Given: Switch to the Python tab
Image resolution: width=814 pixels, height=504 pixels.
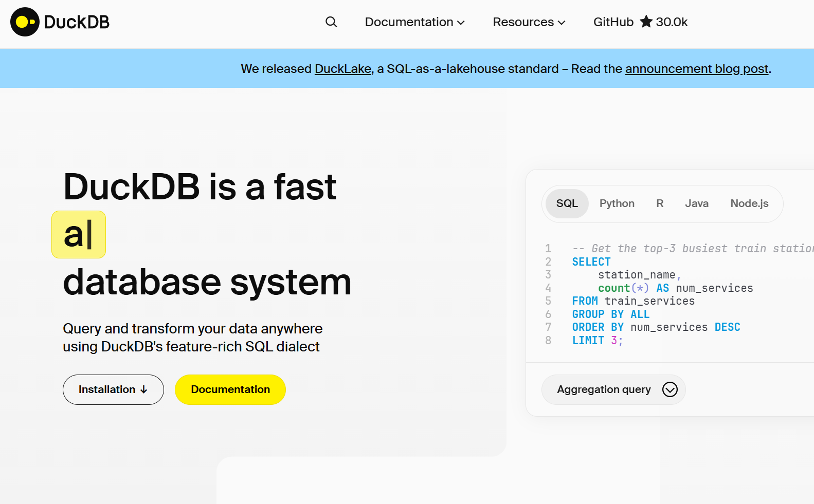Looking at the screenshot, I should (x=617, y=203).
